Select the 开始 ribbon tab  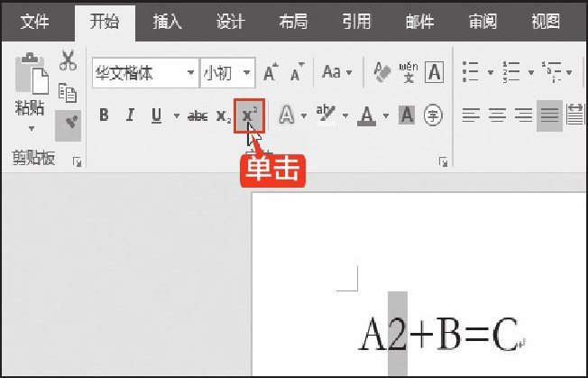[x=105, y=22]
